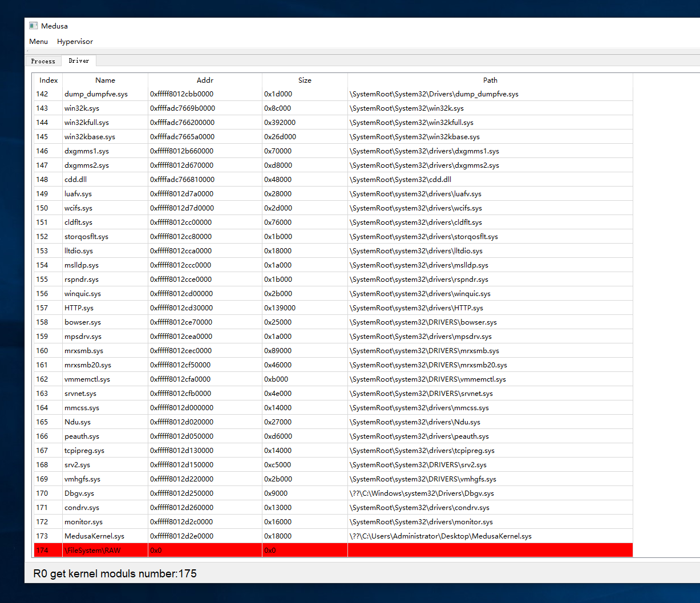The height and width of the screenshot is (603, 700).
Task: Click the srv2.sys name cell
Action: [x=106, y=465]
